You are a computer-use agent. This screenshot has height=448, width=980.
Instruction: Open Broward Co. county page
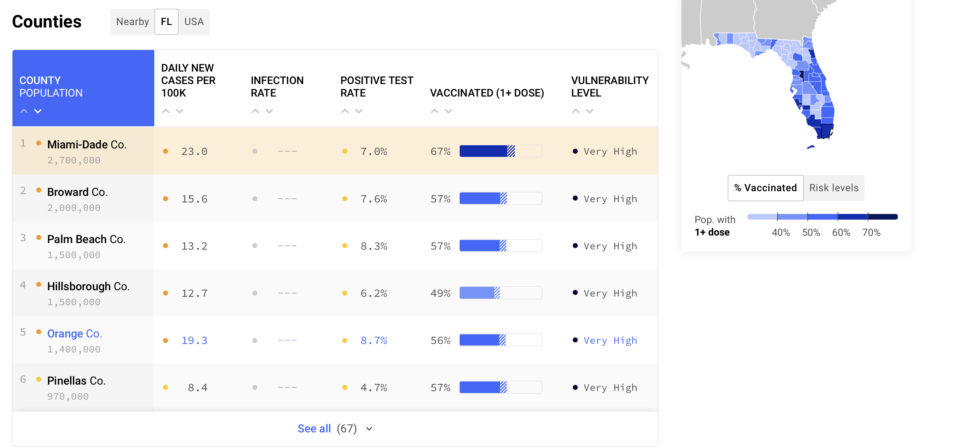77,192
